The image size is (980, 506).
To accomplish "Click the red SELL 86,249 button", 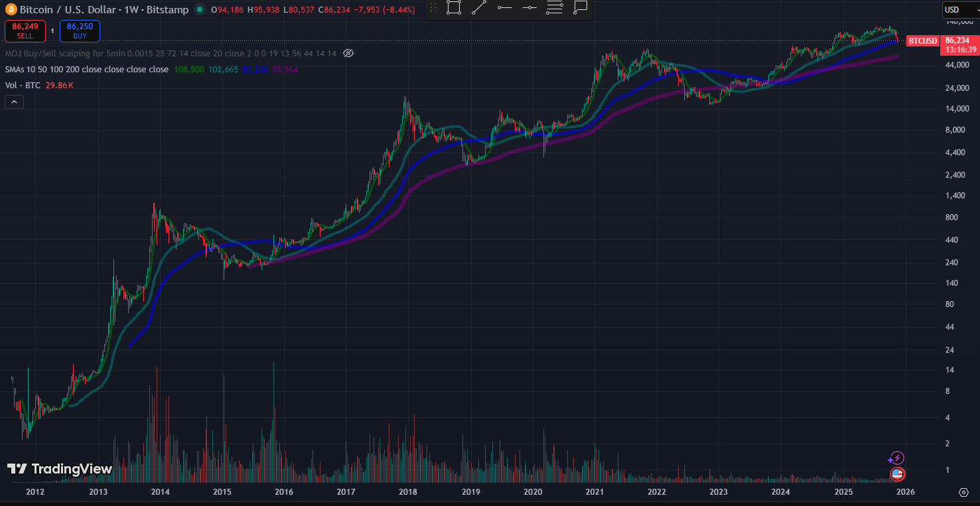I will (25, 31).
